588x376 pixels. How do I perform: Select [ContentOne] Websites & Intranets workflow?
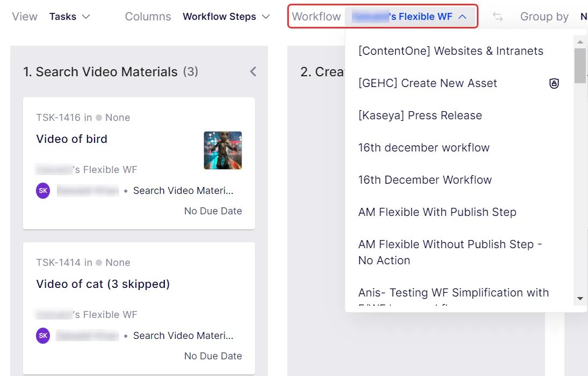pyautogui.click(x=451, y=51)
